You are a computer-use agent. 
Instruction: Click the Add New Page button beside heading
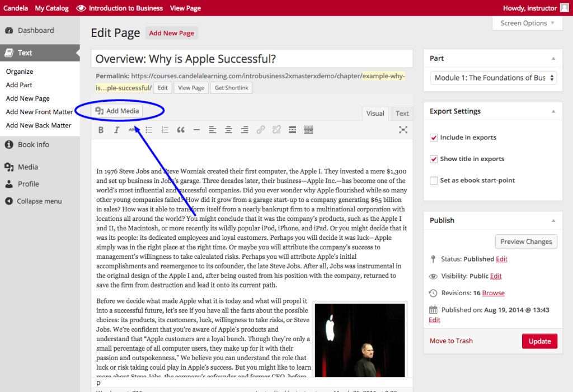point(171,33)
